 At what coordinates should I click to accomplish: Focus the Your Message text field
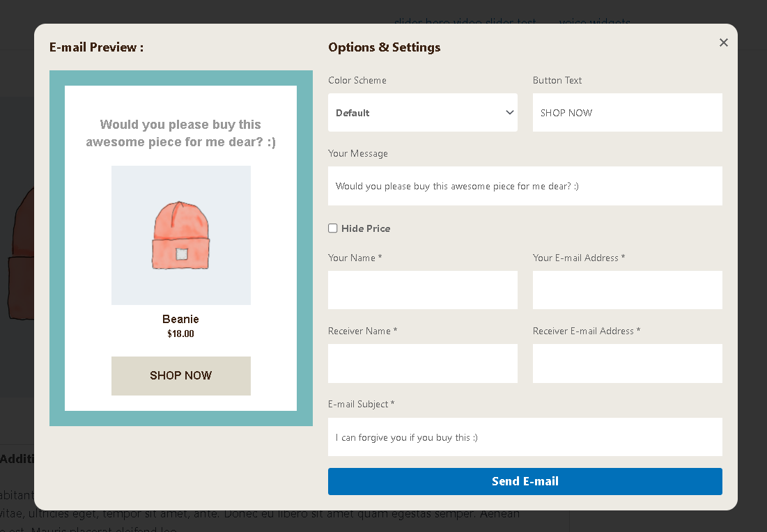(x=525, y=186)
